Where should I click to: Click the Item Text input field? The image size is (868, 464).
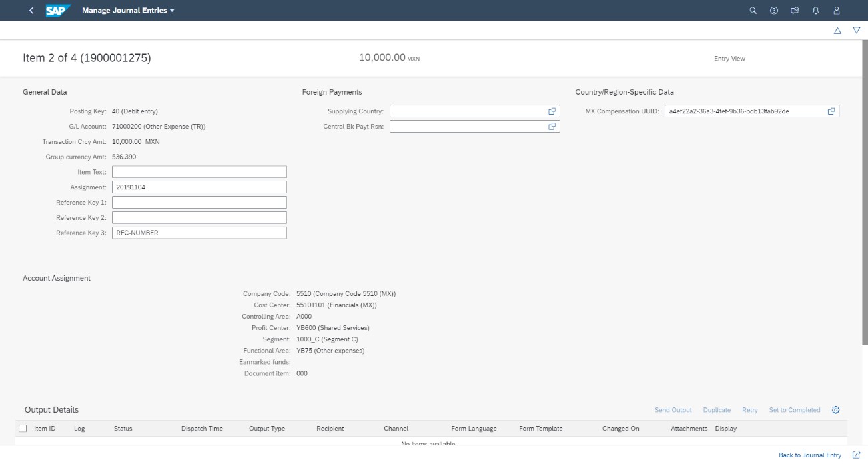199,172
